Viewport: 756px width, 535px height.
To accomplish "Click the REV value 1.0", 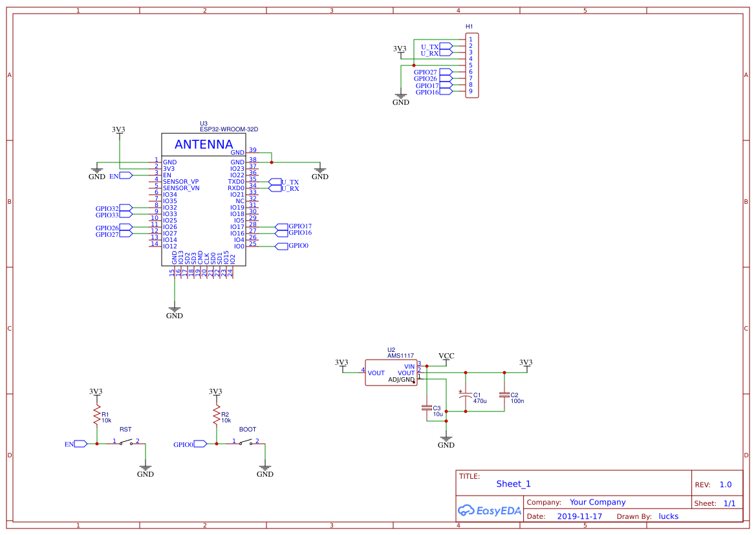I will (x=726, y=485).
